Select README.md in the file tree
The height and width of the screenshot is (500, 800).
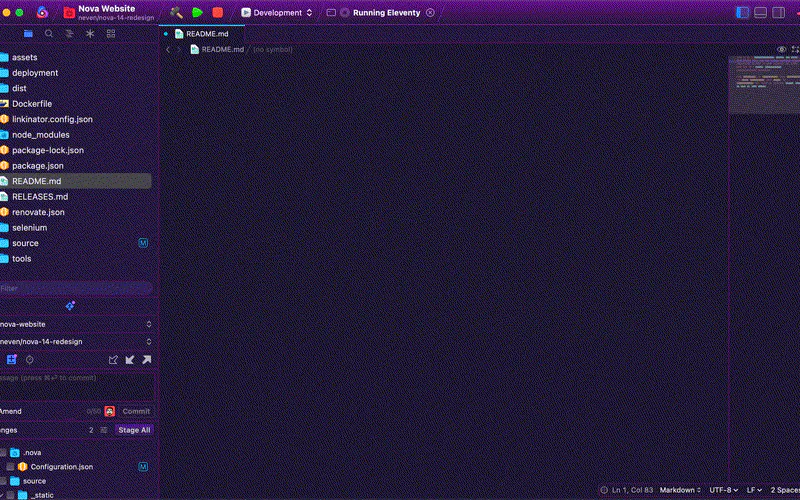click(76, 181)
